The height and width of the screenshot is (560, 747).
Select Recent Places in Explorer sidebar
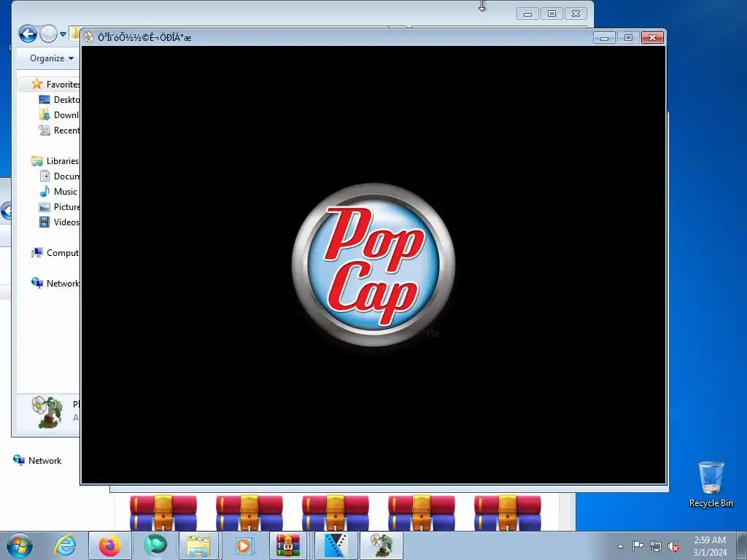pyautogui.click(x=59, y=130)
